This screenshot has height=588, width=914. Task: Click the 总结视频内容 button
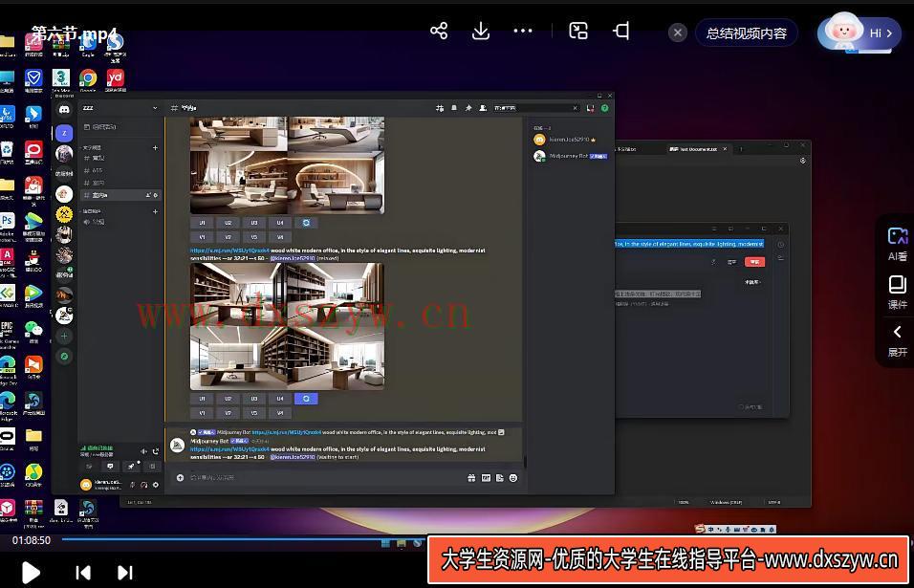coord(746,33)
